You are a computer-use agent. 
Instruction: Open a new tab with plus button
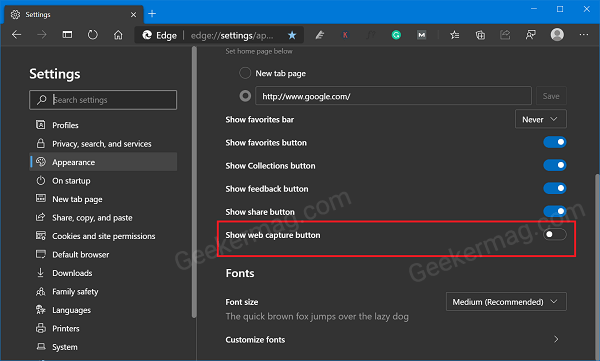(152, 14)
